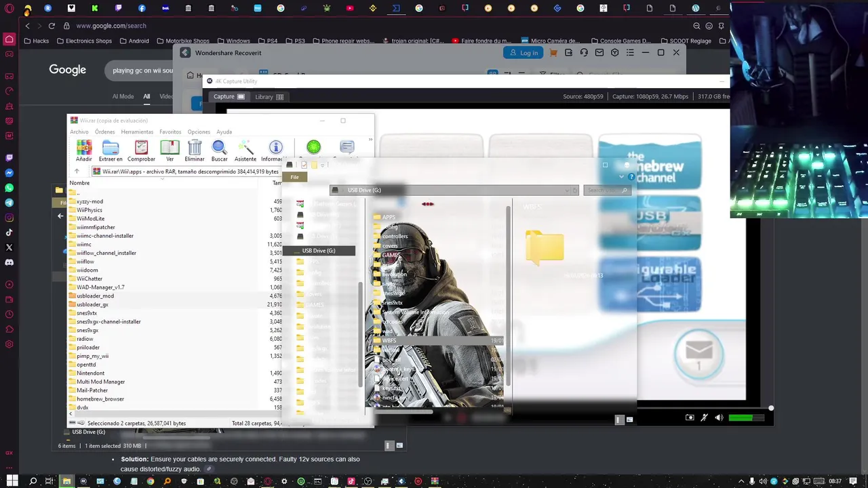Click the Explorer help question mark icon
This screenshot has width=868, height=488.
[x=631, y=177]
